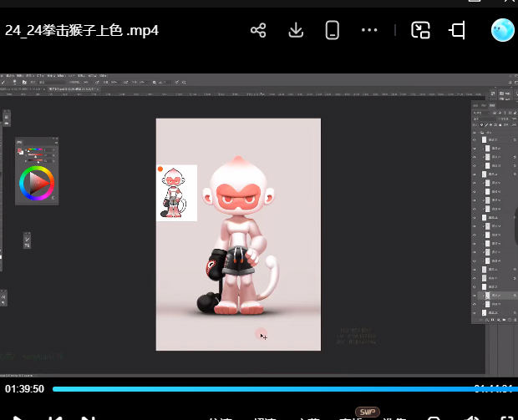Open the three-dots more options menu
Image resolution: width=518 pixels, height=420 pixels.
[x=369, y=31]
